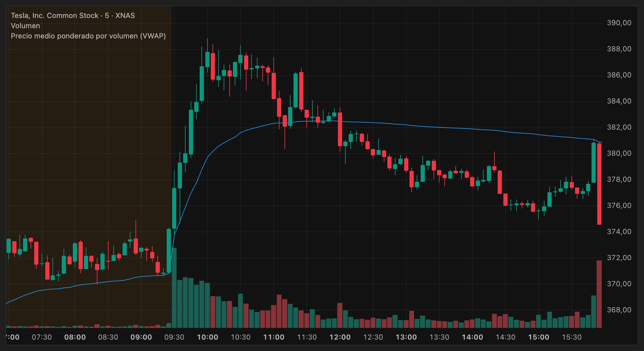Select the Volumen indicator label
Image resolution: width=644 pixels, height=351 pixels.
[x=25, y=26]
